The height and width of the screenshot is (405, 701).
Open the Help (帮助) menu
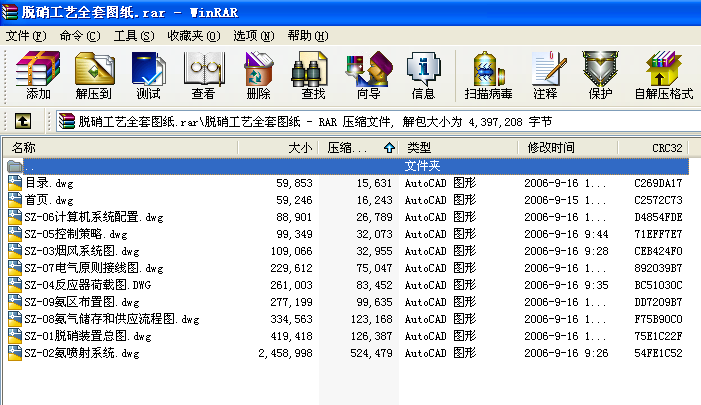pos(308,36)
